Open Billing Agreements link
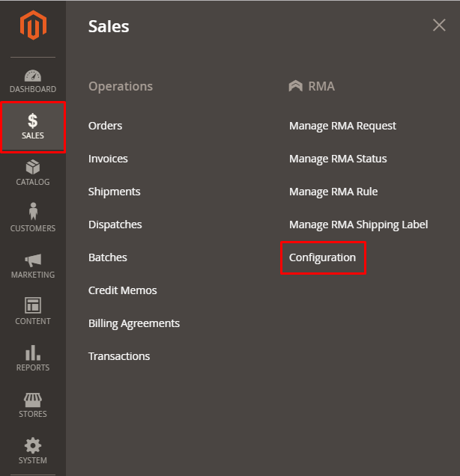Screen dimensions: 460x476 coord(134,323)
